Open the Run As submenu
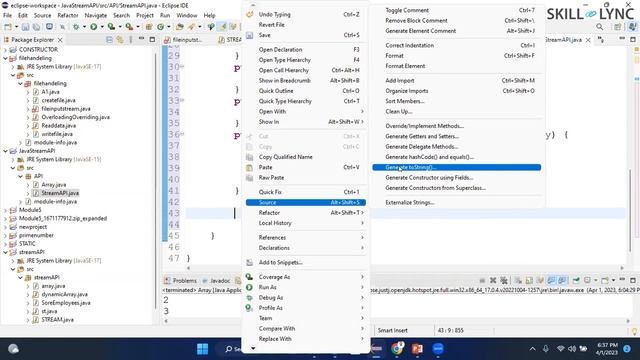This screenshot has height=360, width=640. point(305,287)
